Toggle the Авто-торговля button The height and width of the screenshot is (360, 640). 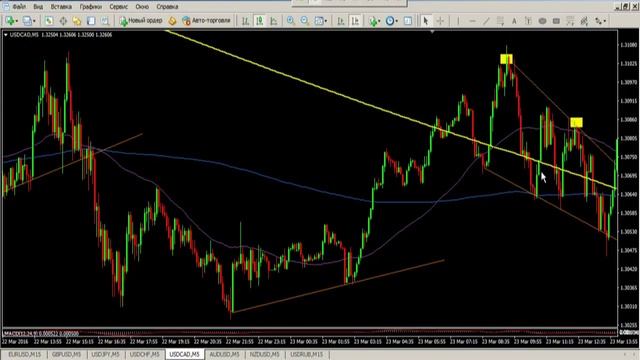pyautogui.click(x=207, y=21)
